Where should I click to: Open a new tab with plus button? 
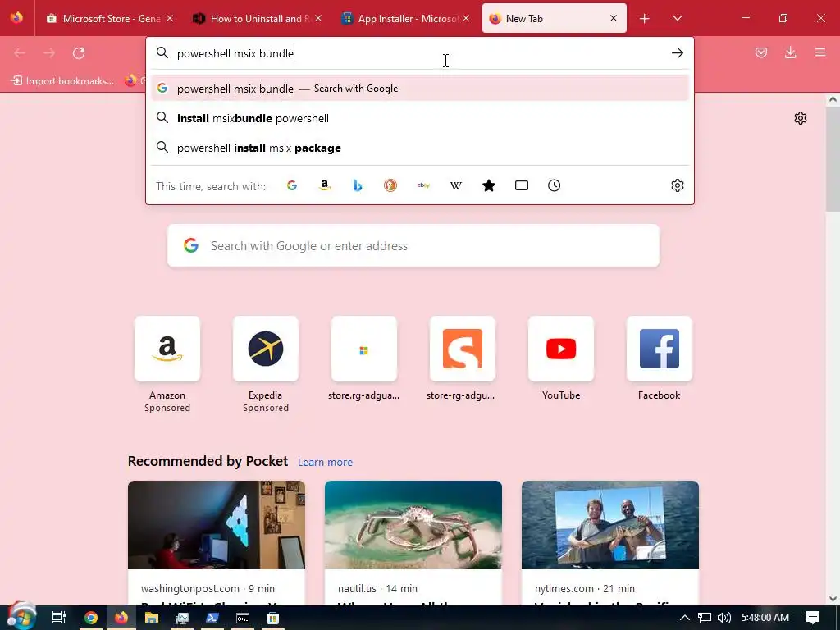pos(645,19)
